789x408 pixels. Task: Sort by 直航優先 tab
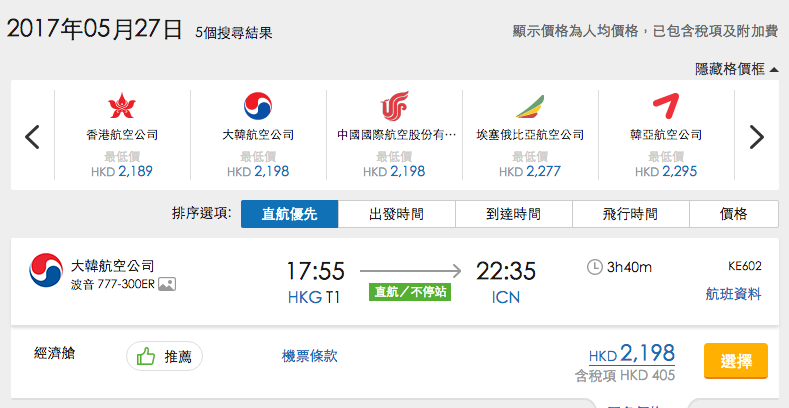pos(289,214)
